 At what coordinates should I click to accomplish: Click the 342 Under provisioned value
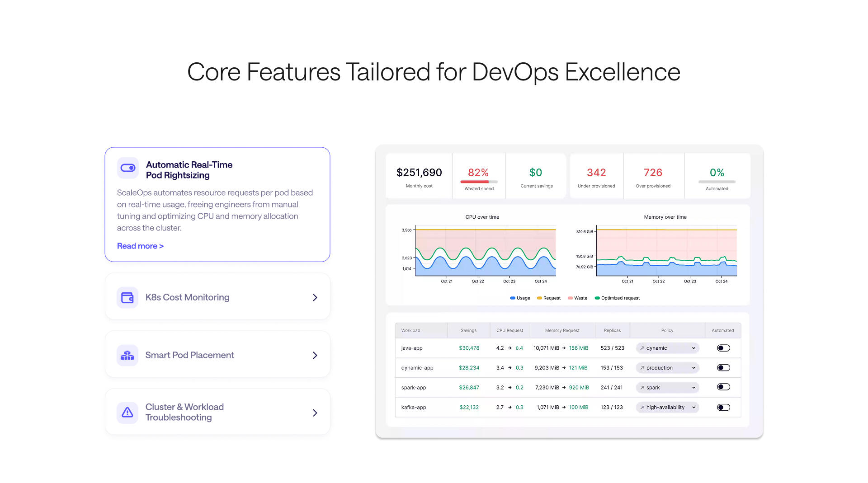(x=596, y=173)
